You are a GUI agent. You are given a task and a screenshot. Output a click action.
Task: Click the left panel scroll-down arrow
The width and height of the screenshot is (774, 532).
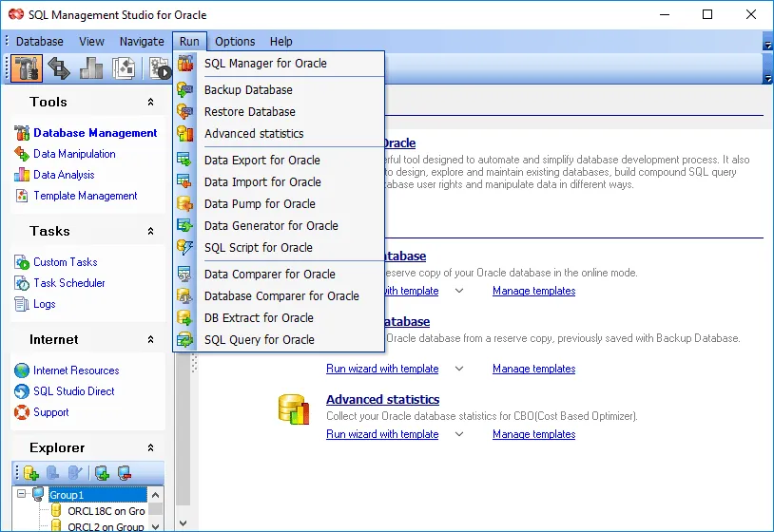[x=184, y=523]
